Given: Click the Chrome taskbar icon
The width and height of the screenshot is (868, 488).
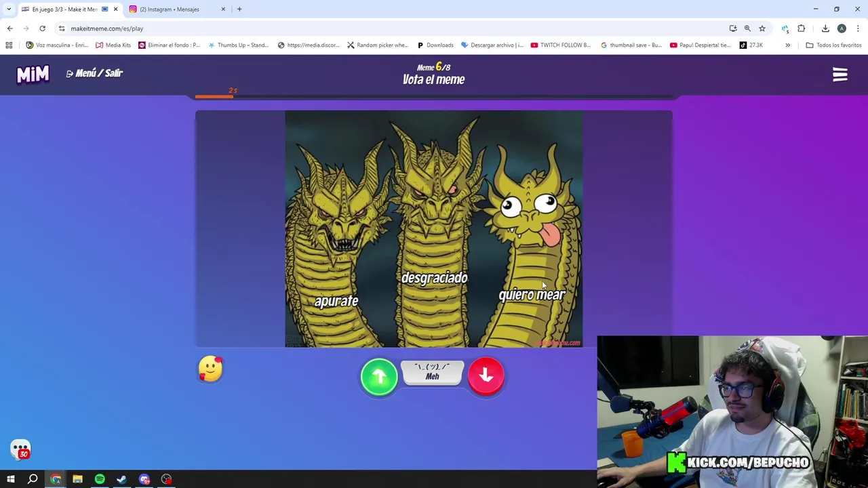Looking at the screenshot, I should point(56,479).
